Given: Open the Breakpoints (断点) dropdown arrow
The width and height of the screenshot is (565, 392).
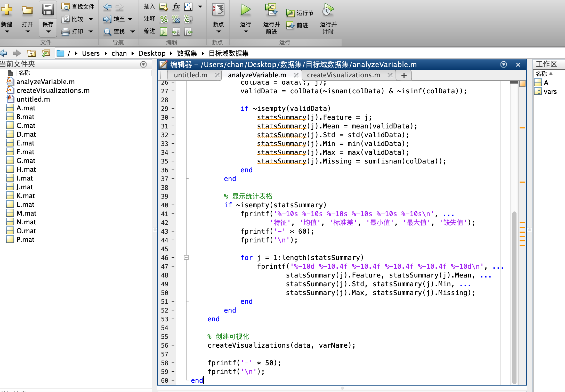Looking at the screenshot, I should tap(219, 31).
